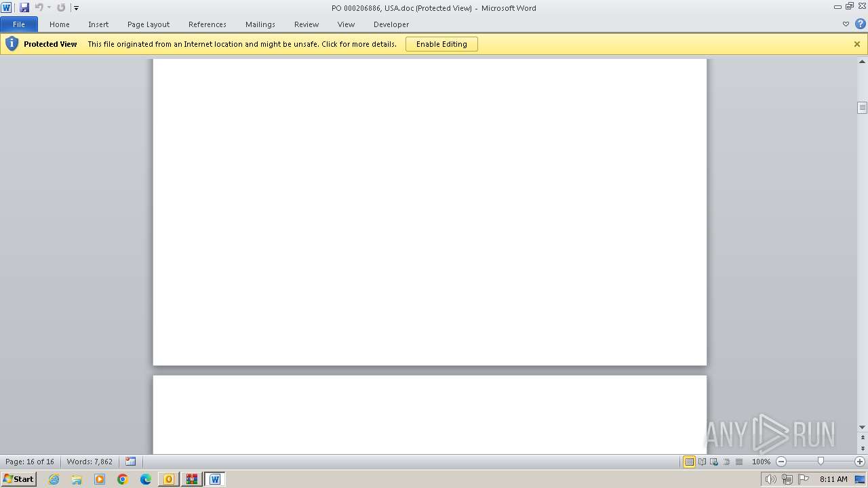
Task: Open the References tab
Action: 208,24
